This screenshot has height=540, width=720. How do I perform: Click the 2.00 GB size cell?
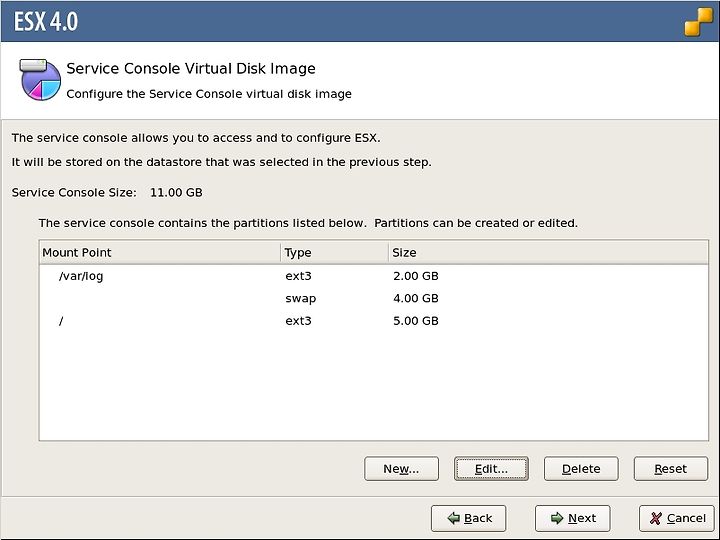[416, 276]
